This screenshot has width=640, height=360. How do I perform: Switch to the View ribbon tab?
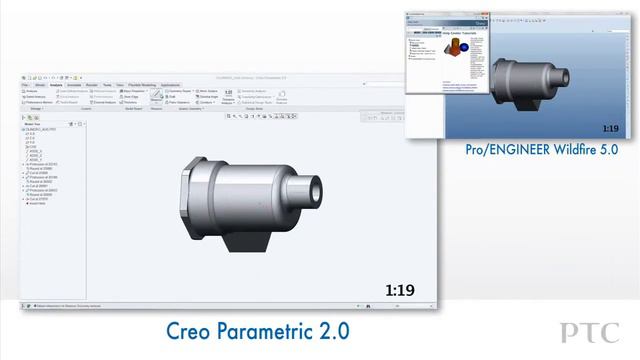(x=120, y=85)
